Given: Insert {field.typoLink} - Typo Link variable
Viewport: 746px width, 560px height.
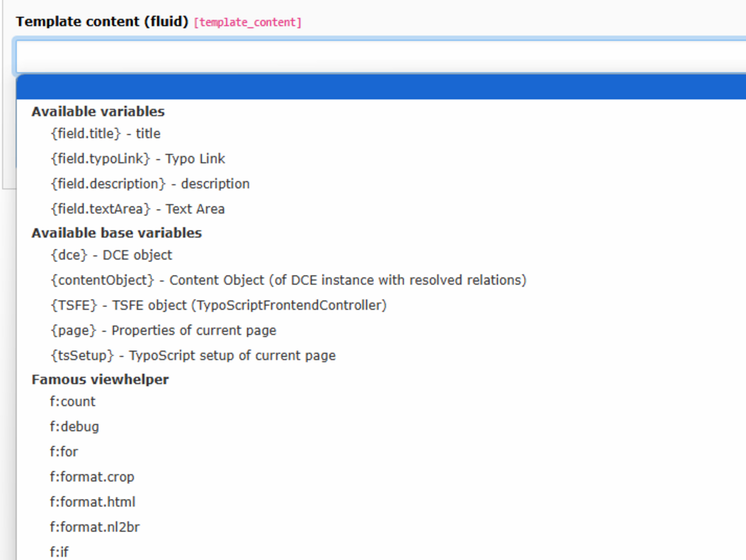Looking at the screenshot, I should click(381, 159).
